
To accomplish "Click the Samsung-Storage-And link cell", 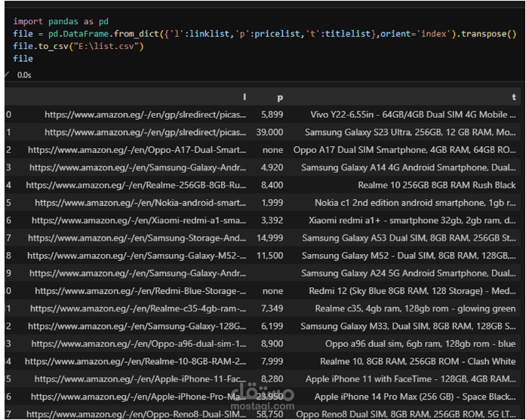I will pos(137,238).
